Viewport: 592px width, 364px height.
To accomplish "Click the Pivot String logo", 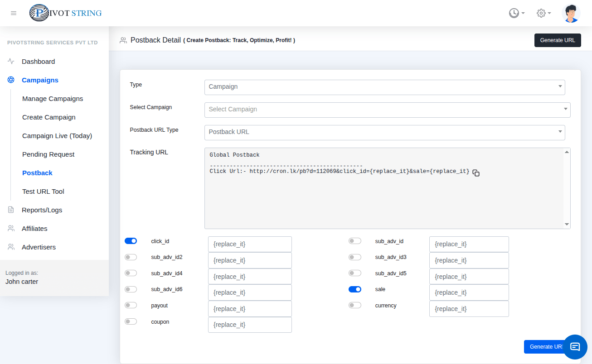I will (x=66, y=13).
